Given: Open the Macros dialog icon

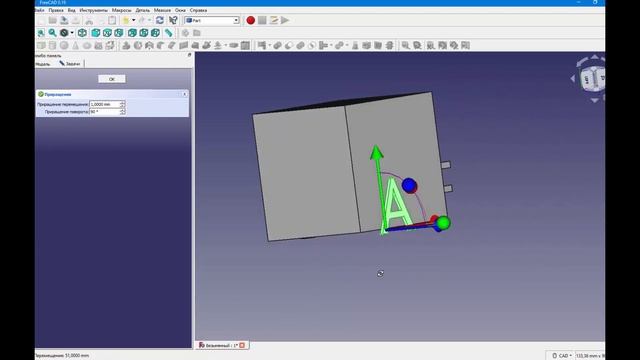Looking at the screenshot, I should point(273,20).
